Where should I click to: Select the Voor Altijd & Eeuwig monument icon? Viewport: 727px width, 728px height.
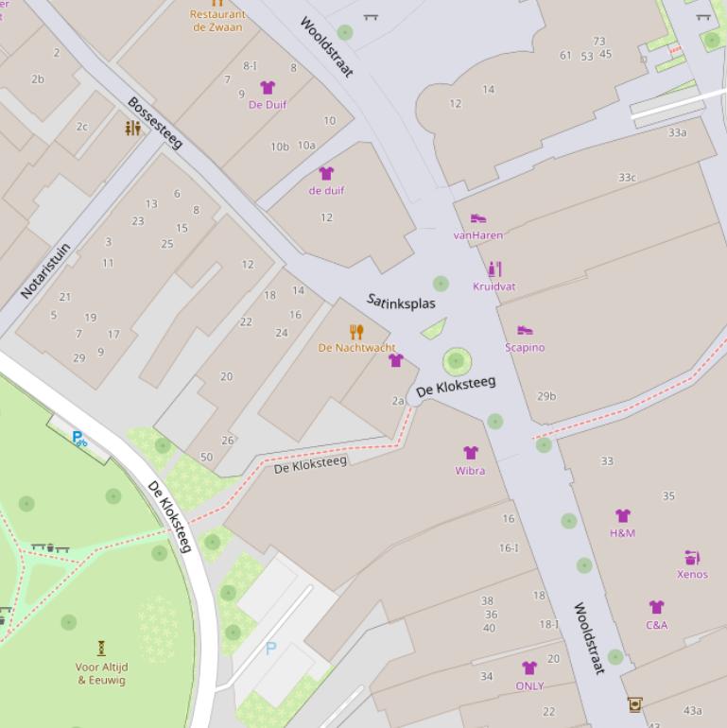(x=101, y=649)
